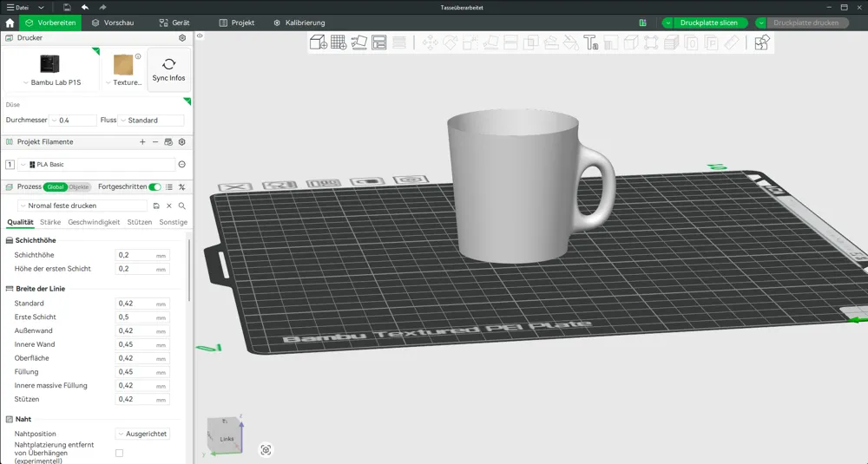Select the Text shape tool
This screenshot has height=464, width=868.
pyautogui.click(x=590, y=42)
